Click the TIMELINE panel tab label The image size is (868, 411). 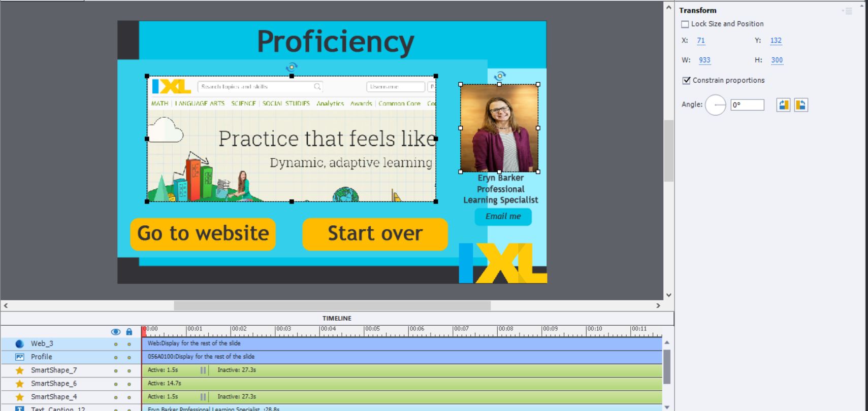coord(337,318)
